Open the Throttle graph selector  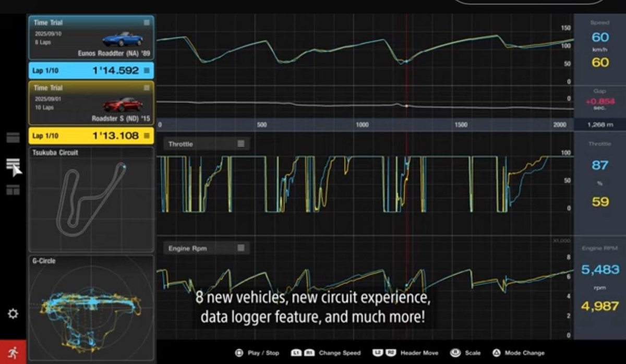pos(207,144)
